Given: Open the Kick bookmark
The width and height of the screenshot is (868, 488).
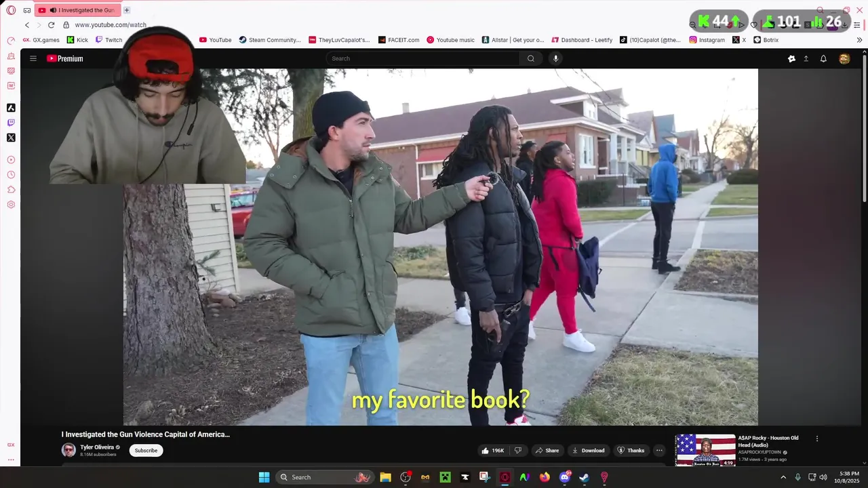Looking at the screenshot, I should click(77, 40).
